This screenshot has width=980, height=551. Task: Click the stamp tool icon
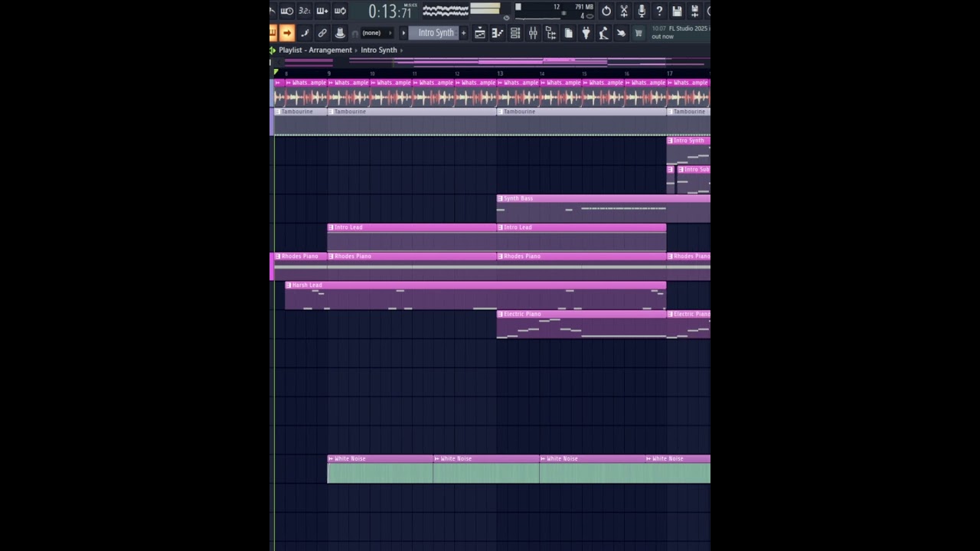340,33
